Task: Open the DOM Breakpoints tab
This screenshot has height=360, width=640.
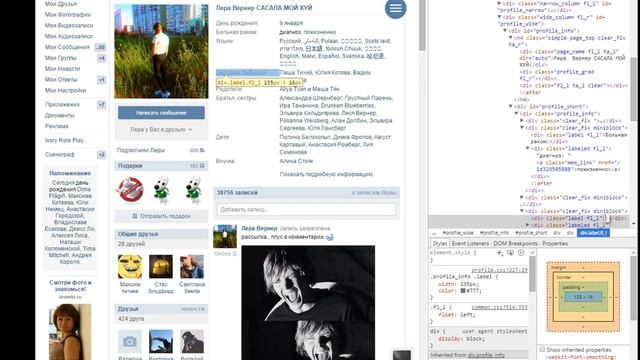Action: click(516, 243)
